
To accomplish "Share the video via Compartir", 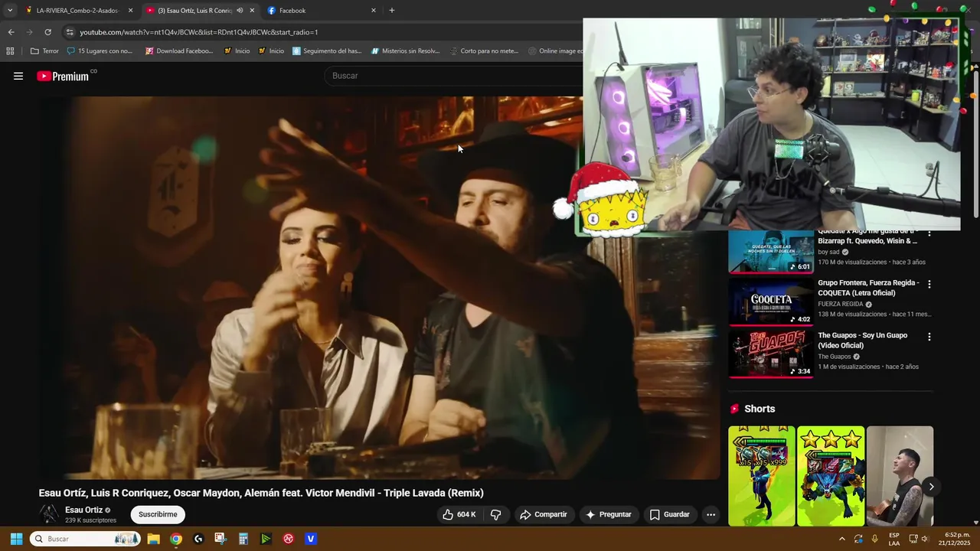I will tap(543, 514).
